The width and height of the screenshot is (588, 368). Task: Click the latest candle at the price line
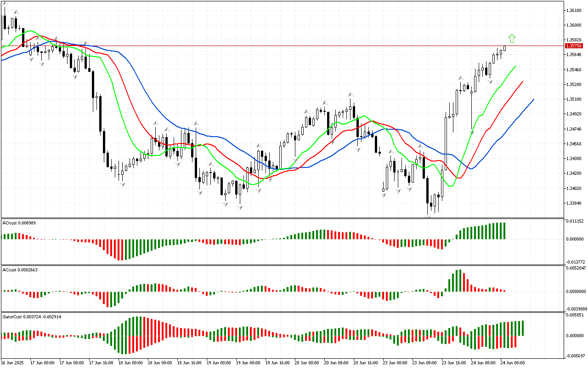504,48
